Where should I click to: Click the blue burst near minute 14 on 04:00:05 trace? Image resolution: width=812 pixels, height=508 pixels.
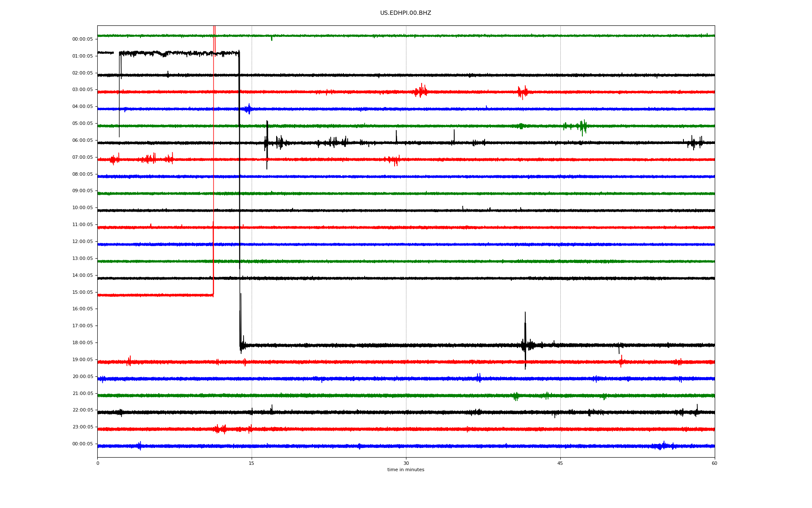pyautogui.click(x=249, y=109)
